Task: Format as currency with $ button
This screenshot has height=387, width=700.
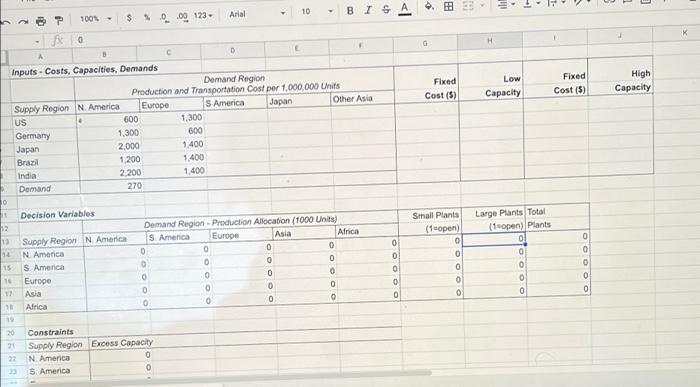Action: 129,18
